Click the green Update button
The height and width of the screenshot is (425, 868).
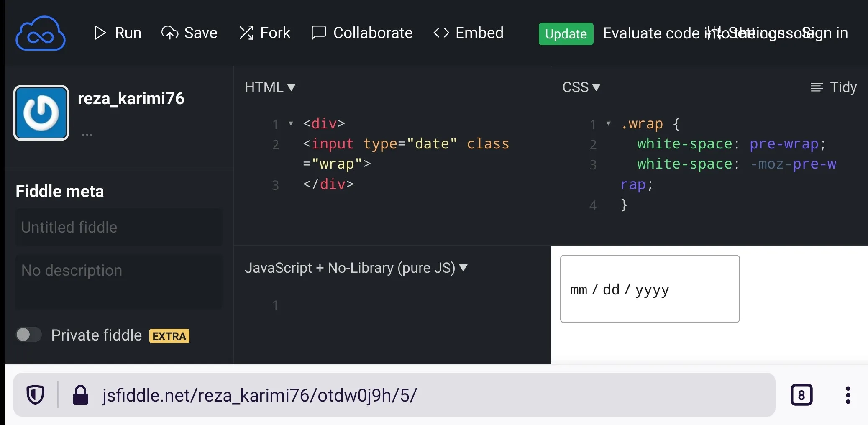(566, 34)
